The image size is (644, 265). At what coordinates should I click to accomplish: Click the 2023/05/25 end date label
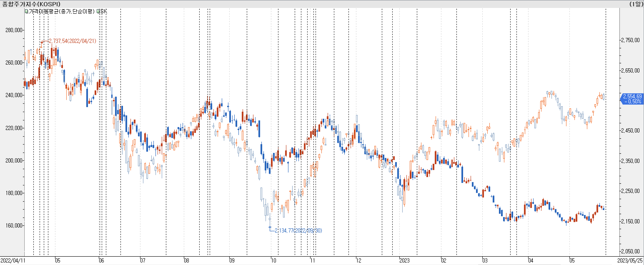click(630, 260)
